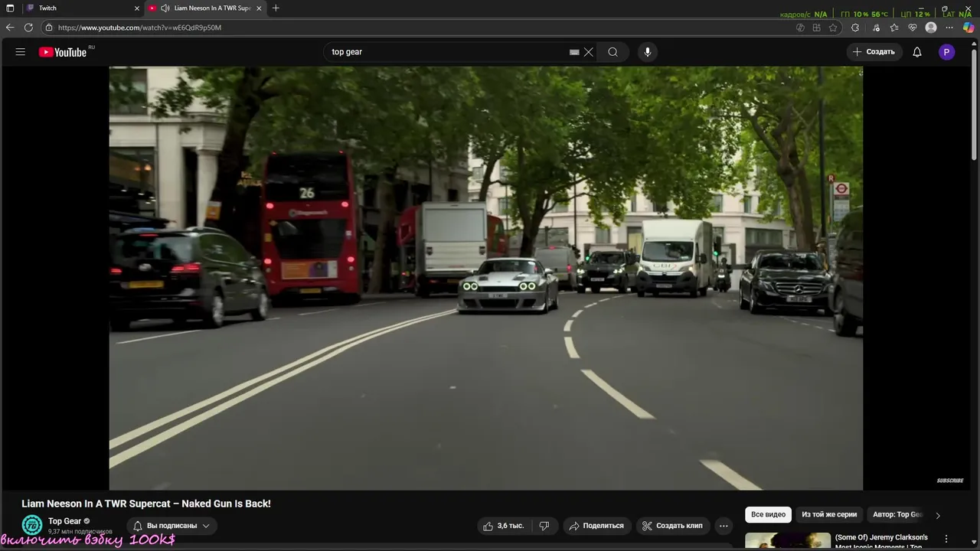
Task: View site information lock icon
Action: click(x=49, y=28)
